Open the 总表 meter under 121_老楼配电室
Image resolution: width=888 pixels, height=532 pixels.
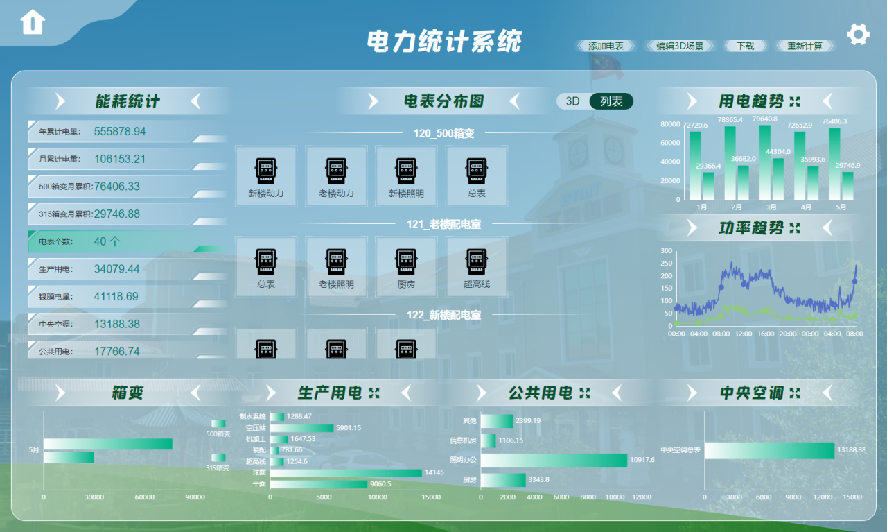266,267
